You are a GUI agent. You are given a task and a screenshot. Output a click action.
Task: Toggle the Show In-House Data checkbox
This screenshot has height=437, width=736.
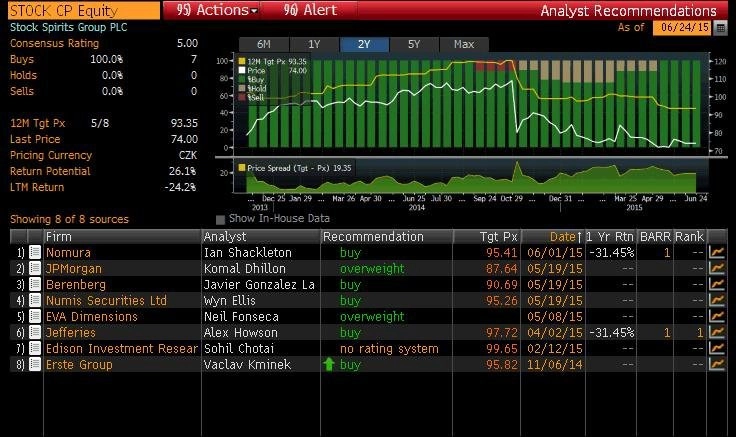click(220, 219)
